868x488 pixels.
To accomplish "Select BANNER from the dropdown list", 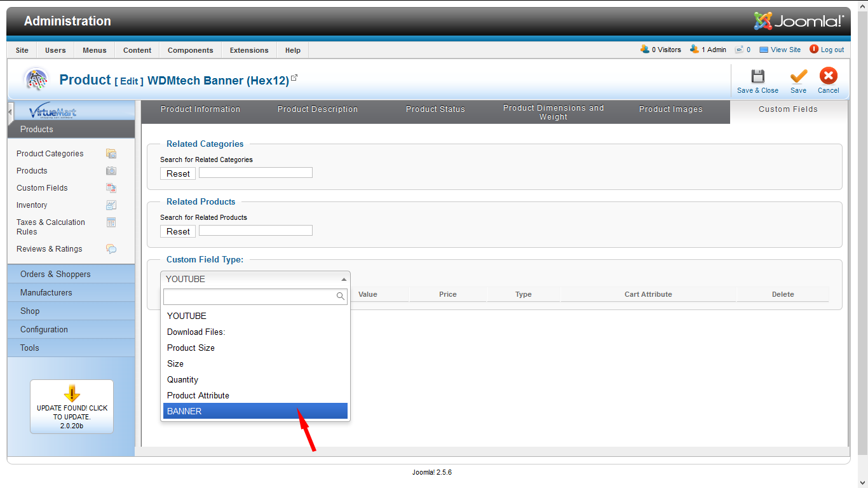I will 255,411.
